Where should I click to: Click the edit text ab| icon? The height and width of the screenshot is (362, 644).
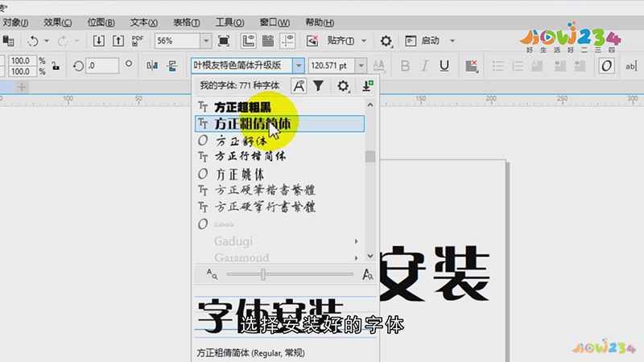(x=631, y=66)
